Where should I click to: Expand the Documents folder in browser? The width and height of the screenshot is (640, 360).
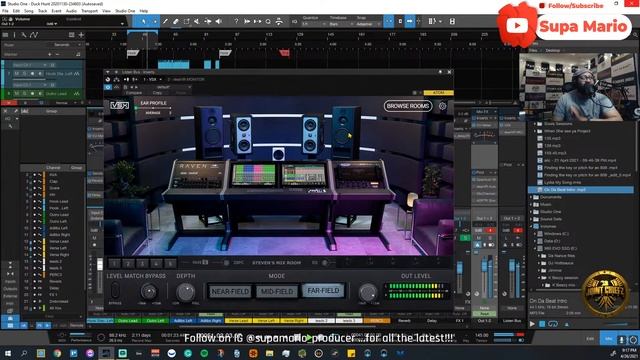click(531, 197)
